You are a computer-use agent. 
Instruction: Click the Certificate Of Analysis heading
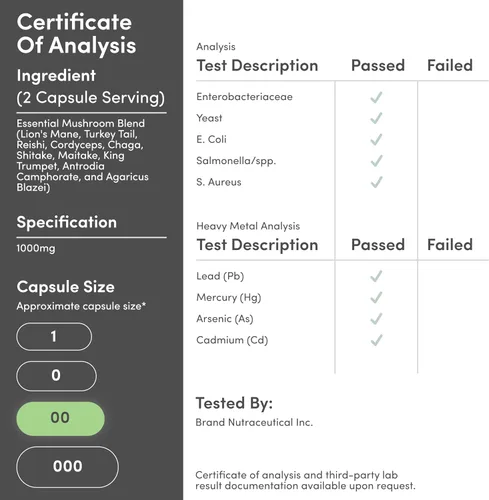76,33
